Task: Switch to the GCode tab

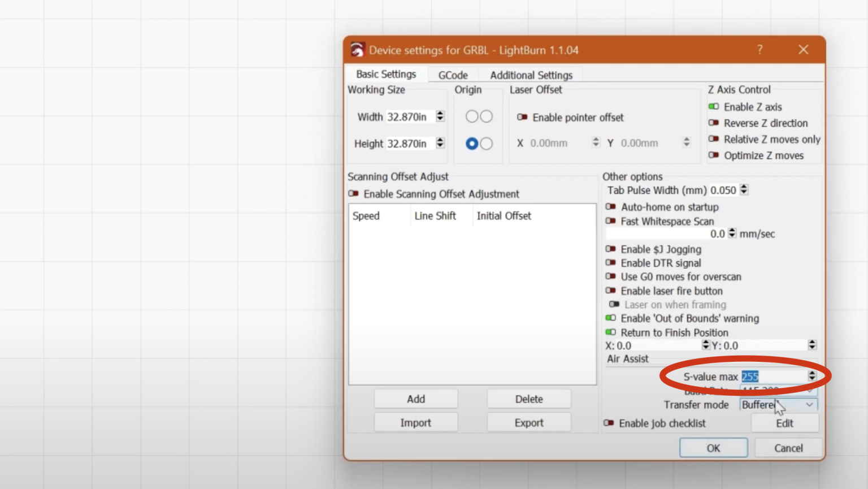Action: [453, 75]
